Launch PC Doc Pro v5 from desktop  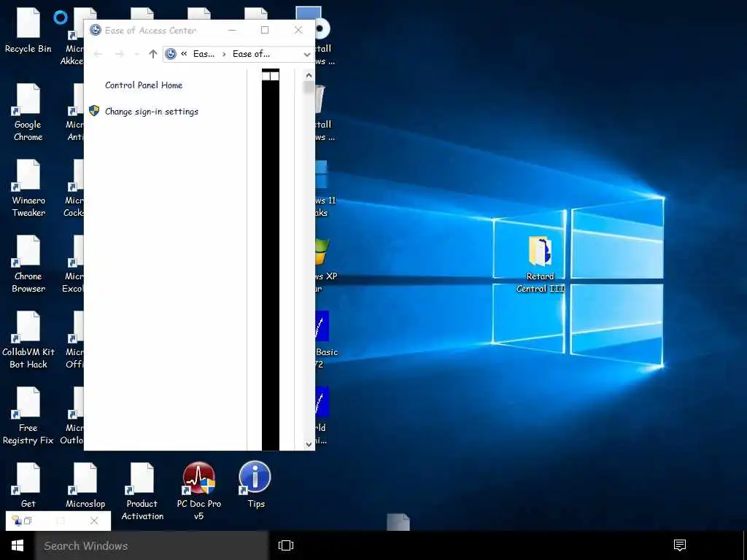coord(198,491)
